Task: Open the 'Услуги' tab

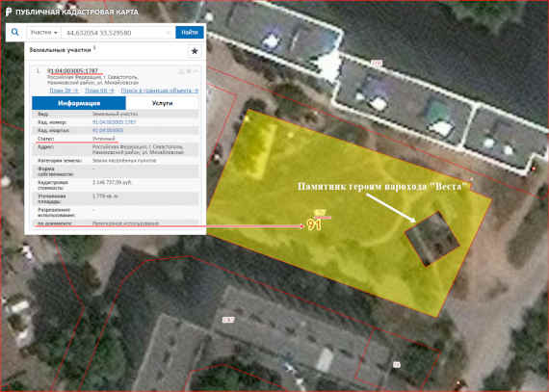Action: [163, 103]
